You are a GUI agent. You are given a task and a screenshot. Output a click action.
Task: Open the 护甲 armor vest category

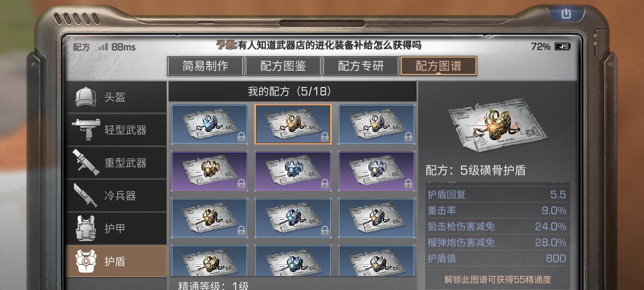116,229
